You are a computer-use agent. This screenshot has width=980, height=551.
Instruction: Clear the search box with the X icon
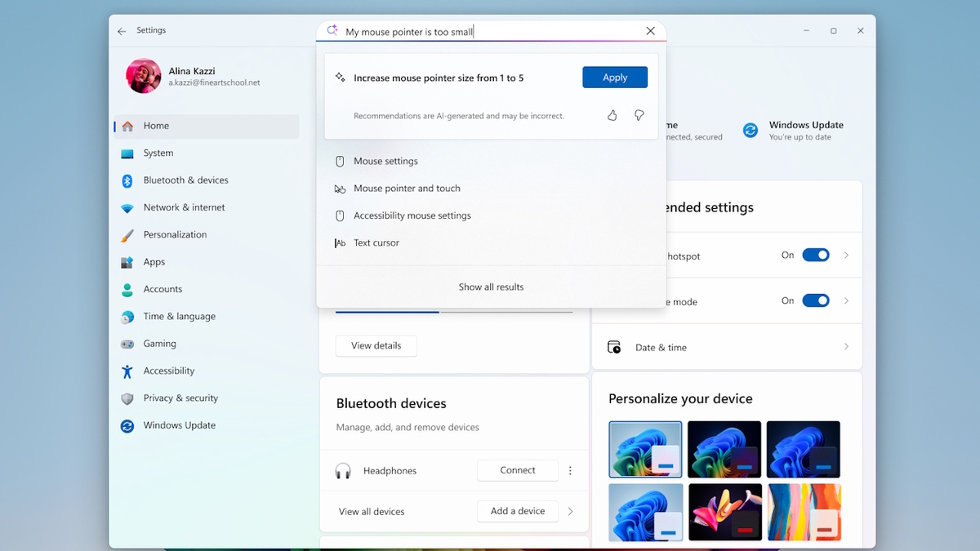[x=650, y=31]
